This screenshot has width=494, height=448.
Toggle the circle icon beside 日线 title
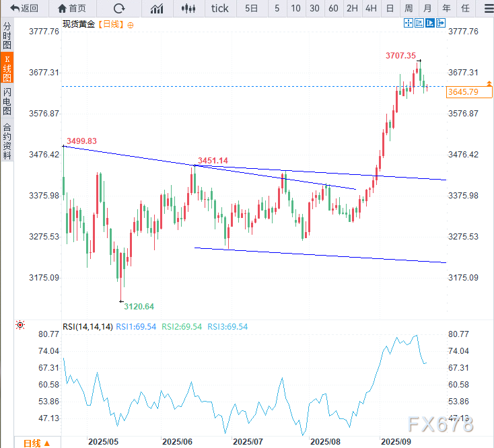(131, 24)
